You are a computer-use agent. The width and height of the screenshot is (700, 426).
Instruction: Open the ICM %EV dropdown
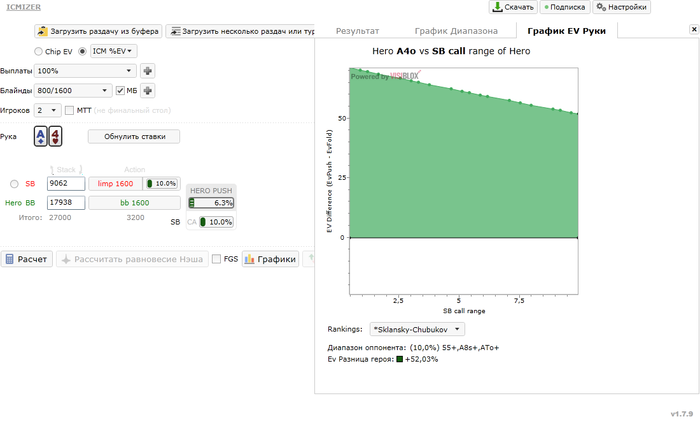click(x=113, y=51)
